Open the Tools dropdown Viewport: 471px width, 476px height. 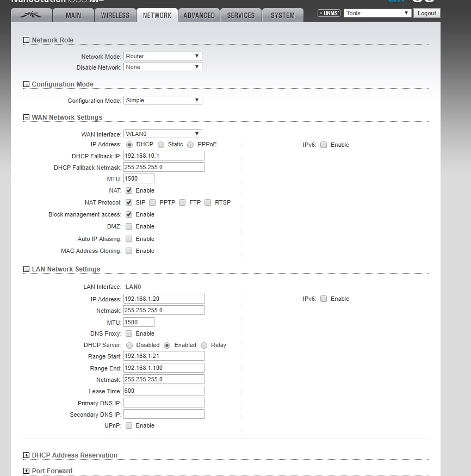[x=377, y=13]
